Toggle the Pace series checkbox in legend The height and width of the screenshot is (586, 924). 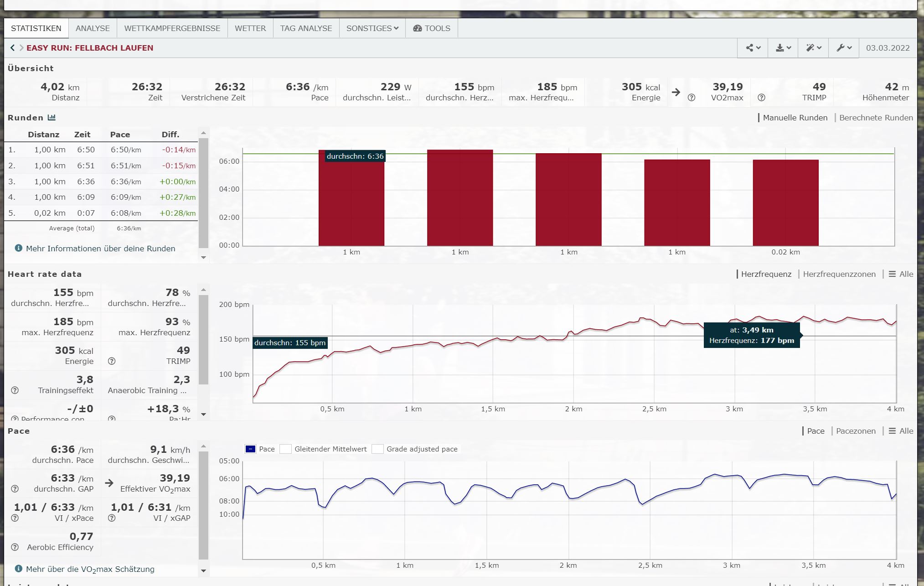(x=250, y=449)
